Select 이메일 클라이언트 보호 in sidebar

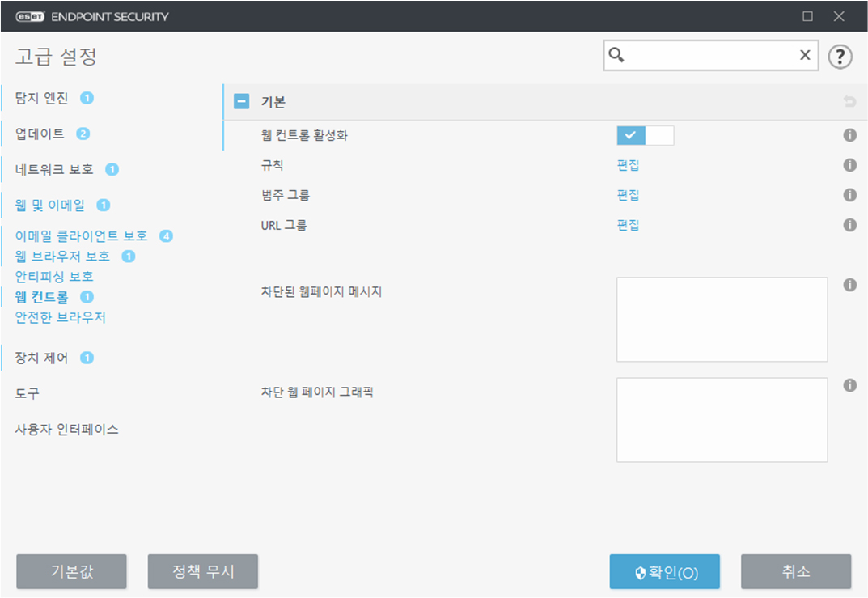point(82,236)
